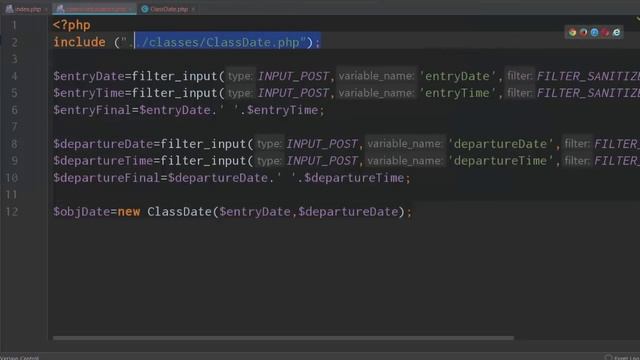Click the '$entryTime' variable on line 5
Image resolution: width=640 pixels, height=360 pixels.
tap(89, 93)
